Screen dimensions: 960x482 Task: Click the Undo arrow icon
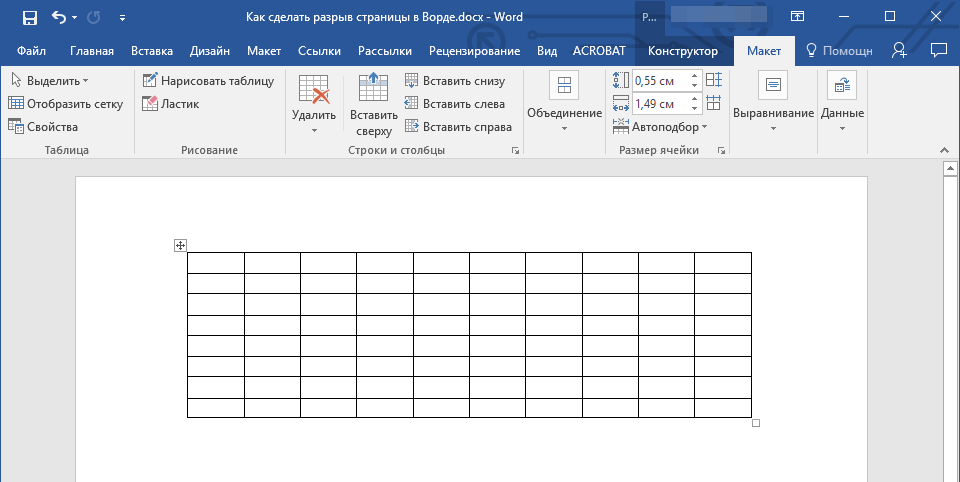tap(58, 17)
